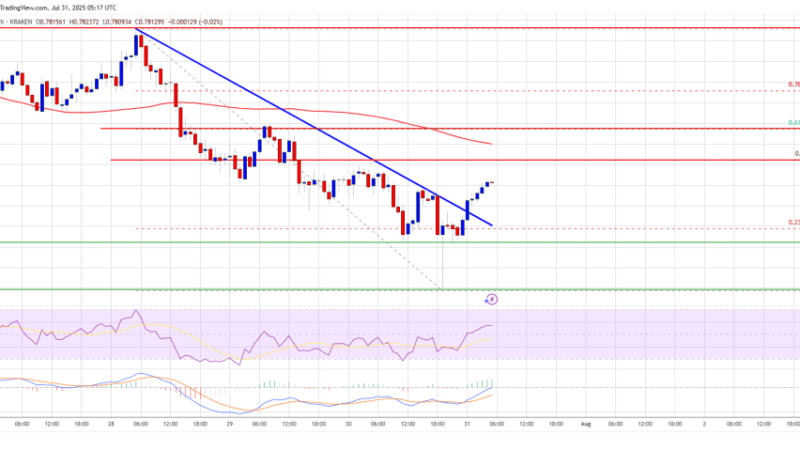This screenshot has height=450, width=800.
Task: Select the blue descending trendline
Action: 313,127
